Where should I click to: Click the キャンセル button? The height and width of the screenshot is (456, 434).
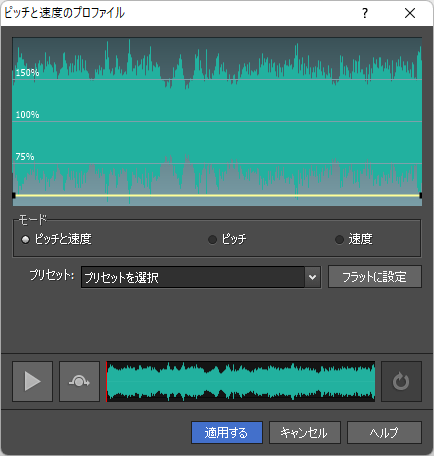305,433
